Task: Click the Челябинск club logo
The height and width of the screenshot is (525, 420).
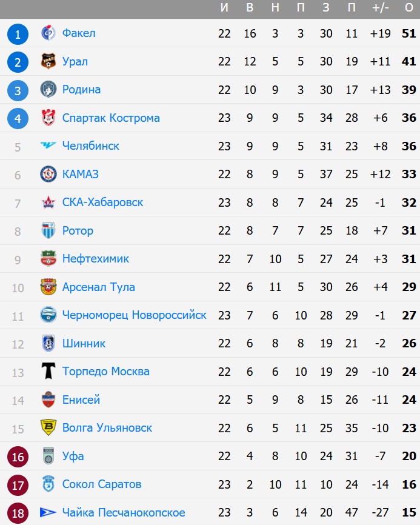Action: 48,145
